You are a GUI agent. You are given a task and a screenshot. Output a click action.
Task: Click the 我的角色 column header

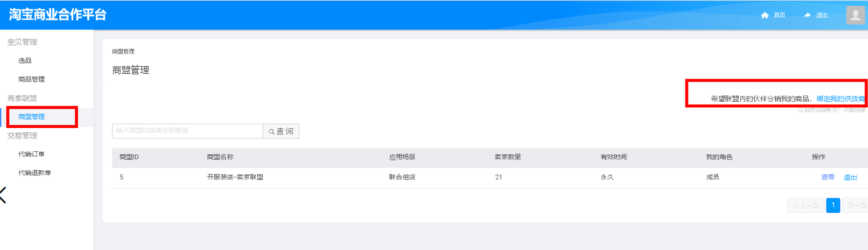pyautogui.click(x=720, y=157)
